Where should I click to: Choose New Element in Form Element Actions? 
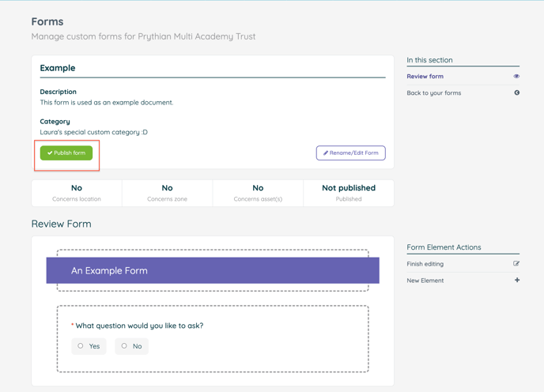tap(425, 281)
